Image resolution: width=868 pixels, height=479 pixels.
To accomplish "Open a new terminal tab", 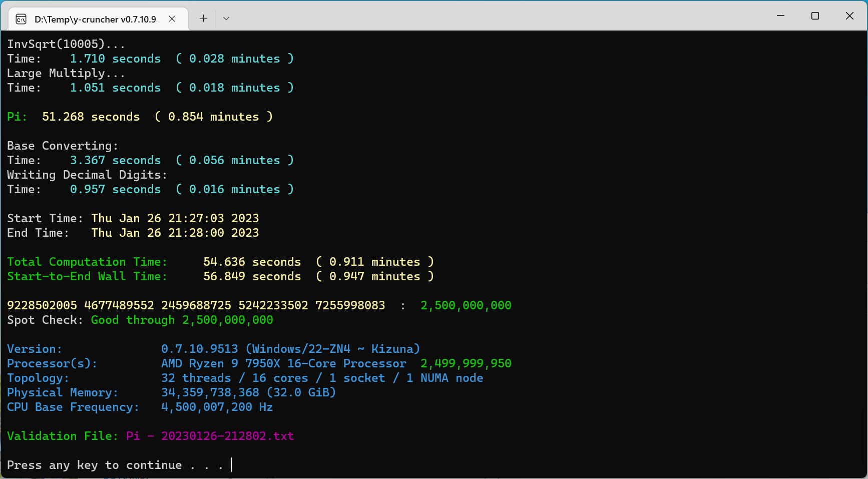I will point(203,19).
